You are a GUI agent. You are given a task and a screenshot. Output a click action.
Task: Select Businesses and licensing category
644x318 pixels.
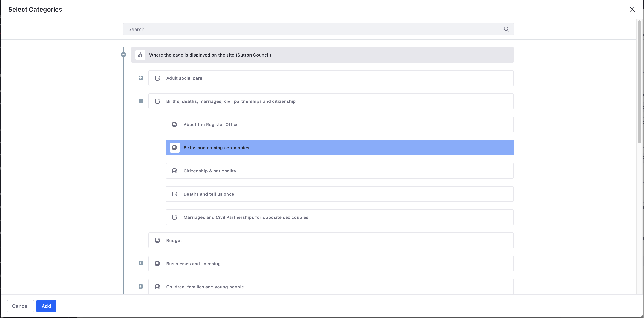click(x=331, y=264)
